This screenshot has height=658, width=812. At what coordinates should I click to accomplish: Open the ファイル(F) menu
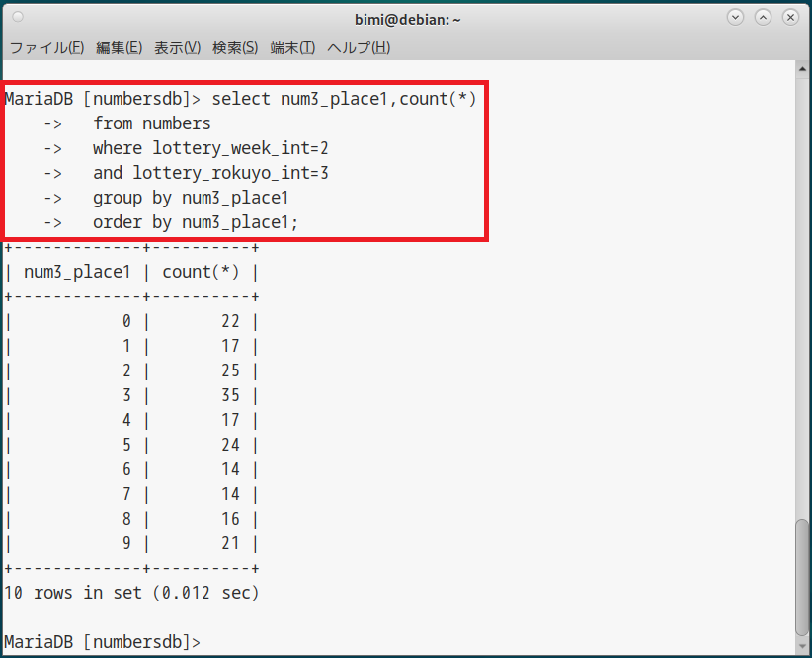tap(47, 47)
